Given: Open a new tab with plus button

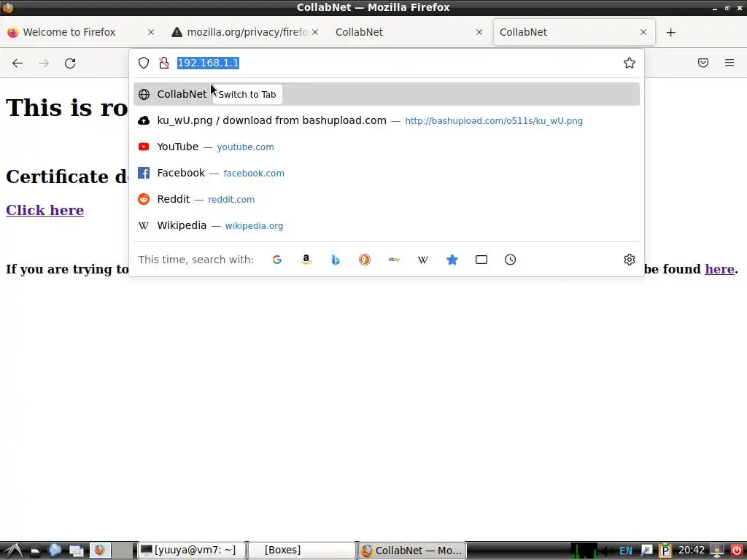Looking at the screenshot, I should pyautogui.click(x=671, y=32).
